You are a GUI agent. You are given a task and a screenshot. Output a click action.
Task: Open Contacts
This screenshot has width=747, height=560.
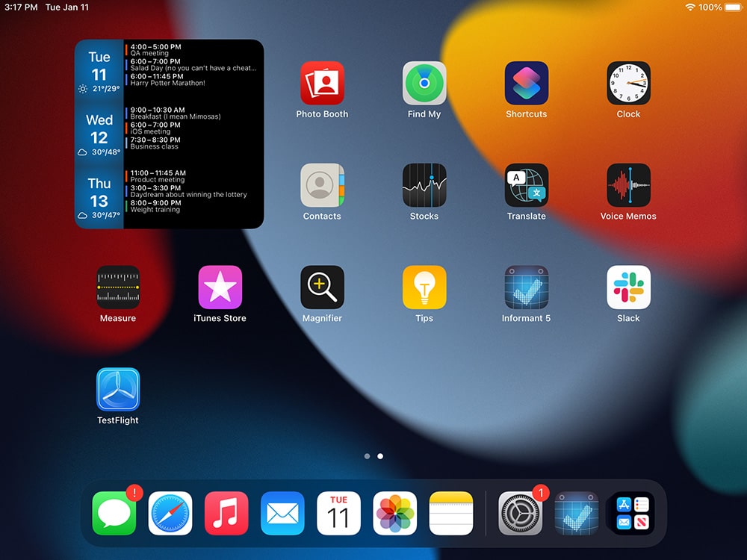[x=322, y=185]
